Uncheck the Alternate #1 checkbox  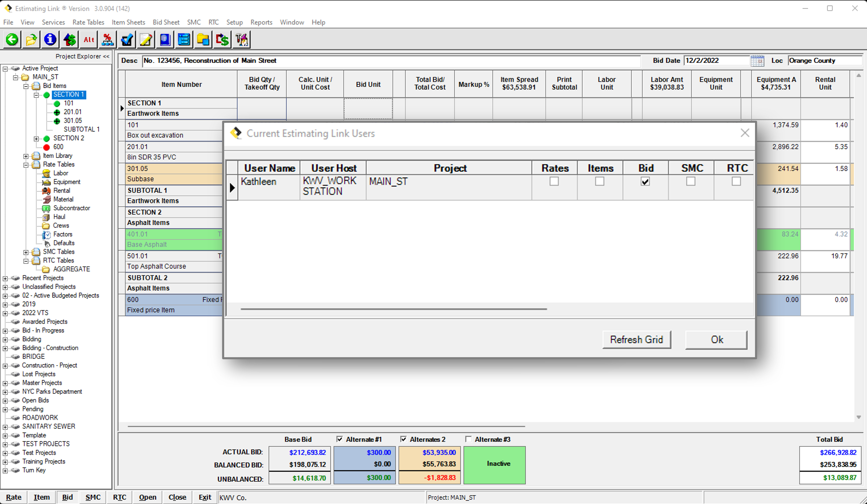(x=340, y=439)
